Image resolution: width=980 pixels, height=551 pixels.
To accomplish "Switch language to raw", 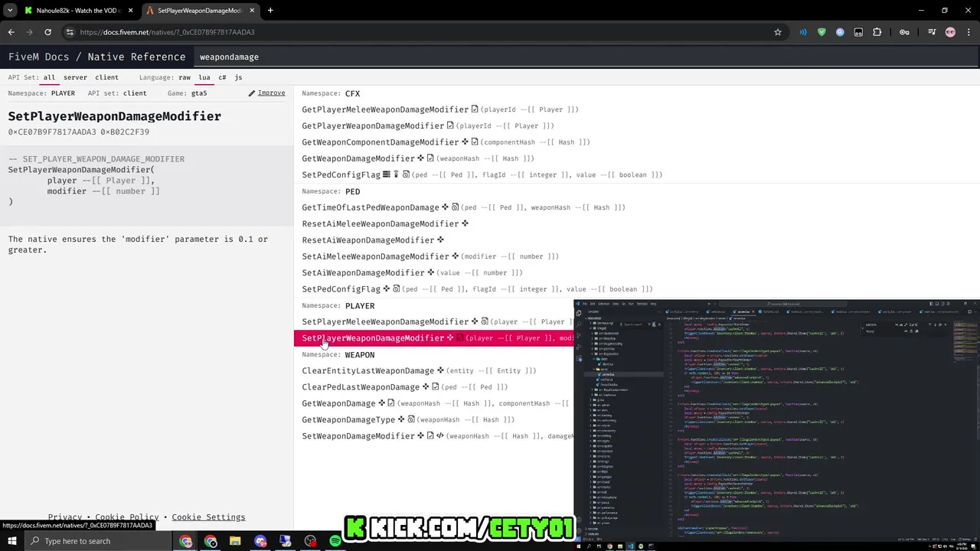I will (185, 77).
